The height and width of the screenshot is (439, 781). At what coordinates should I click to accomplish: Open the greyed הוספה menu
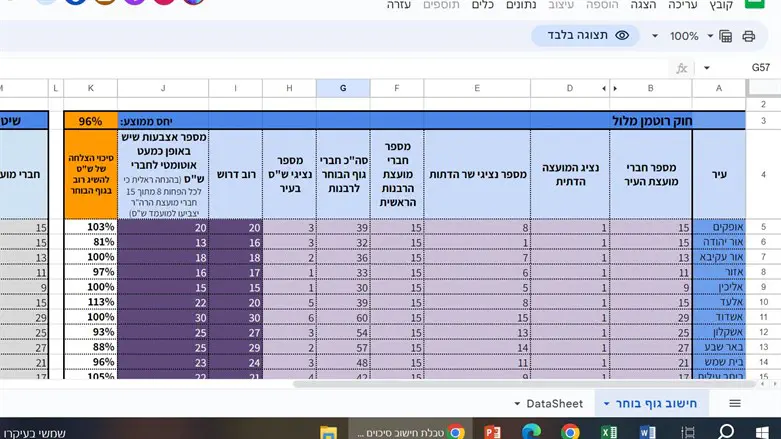click(x=602, y=5)
